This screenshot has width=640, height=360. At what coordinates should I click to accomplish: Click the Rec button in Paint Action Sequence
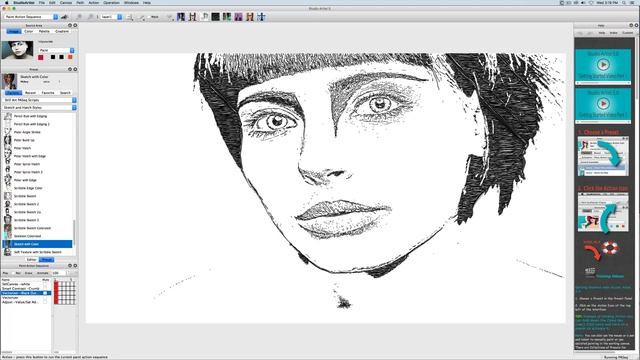pyautogui.click(x=18, y=273)
